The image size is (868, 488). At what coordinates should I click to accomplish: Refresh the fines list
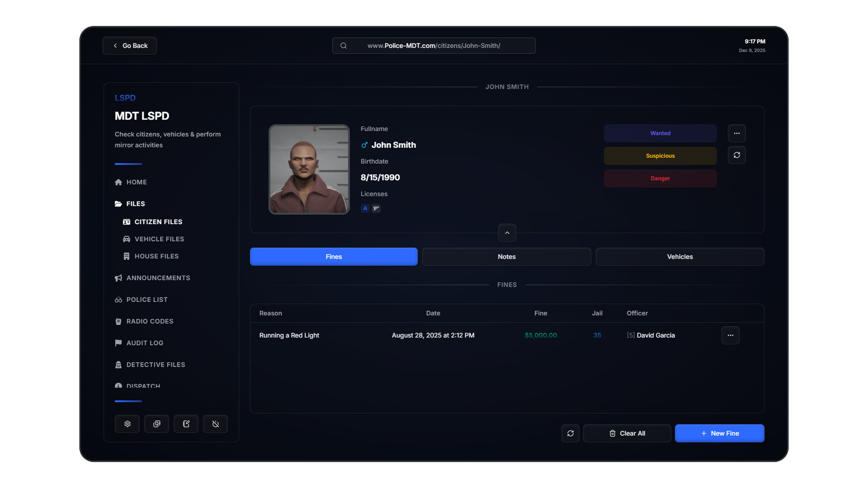tap(570, 433)
